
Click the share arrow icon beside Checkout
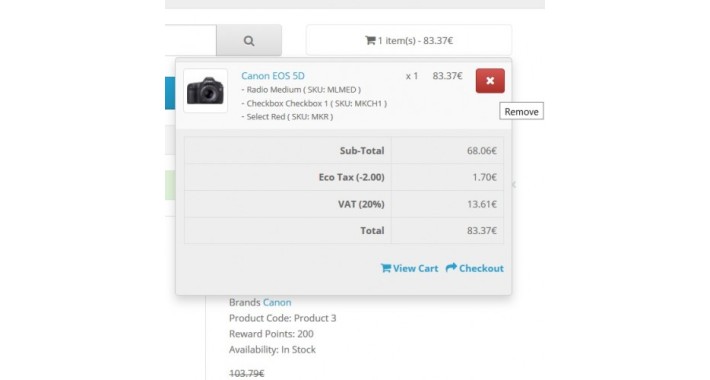[451, 268]
